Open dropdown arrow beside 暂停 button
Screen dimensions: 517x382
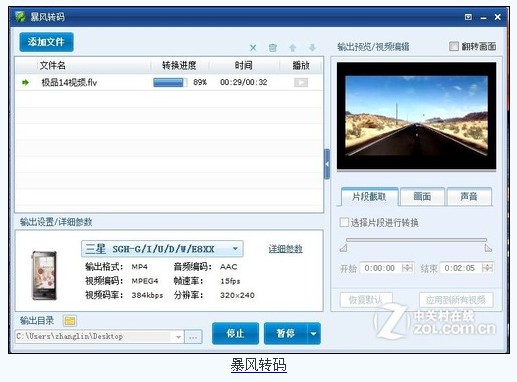314,333
